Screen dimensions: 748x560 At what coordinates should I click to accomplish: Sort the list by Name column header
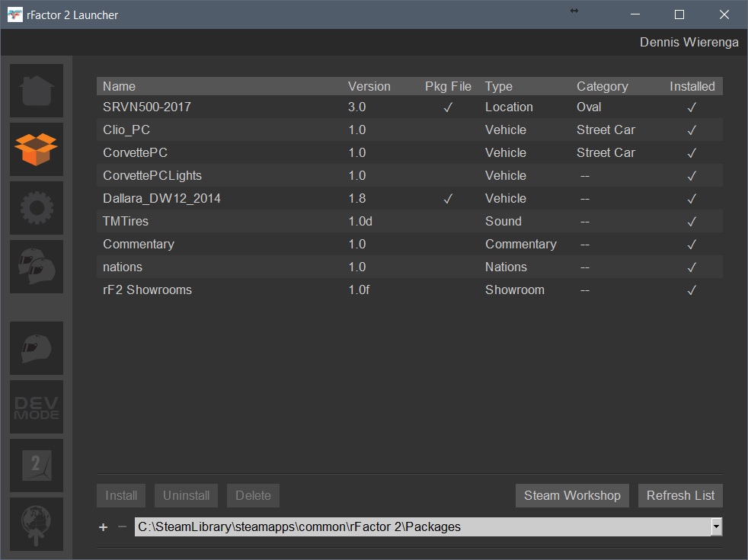coord(120,86)
